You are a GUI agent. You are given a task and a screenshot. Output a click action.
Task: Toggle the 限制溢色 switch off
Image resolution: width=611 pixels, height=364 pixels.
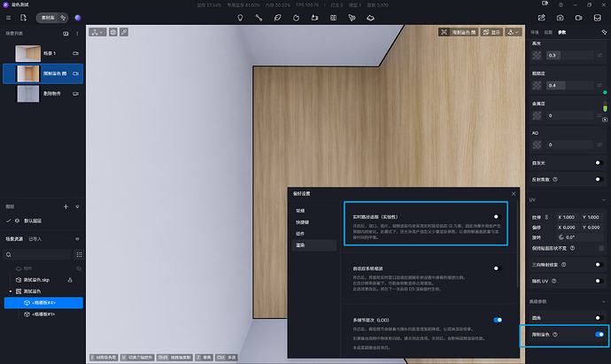point(599,335)
